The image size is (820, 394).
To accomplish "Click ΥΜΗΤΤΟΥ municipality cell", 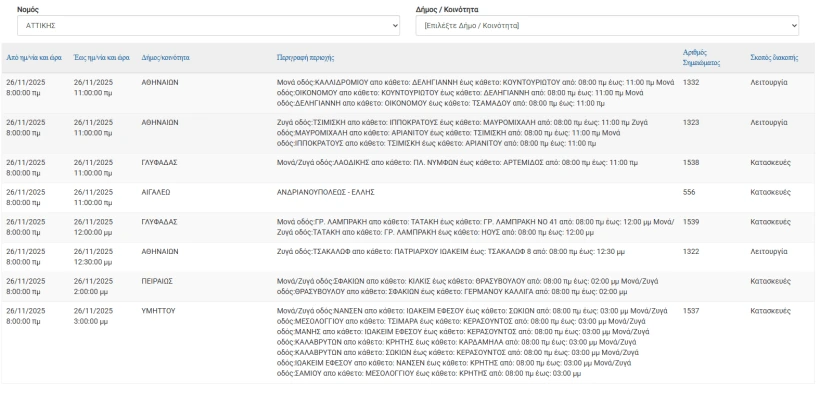I will click(158, 311).
